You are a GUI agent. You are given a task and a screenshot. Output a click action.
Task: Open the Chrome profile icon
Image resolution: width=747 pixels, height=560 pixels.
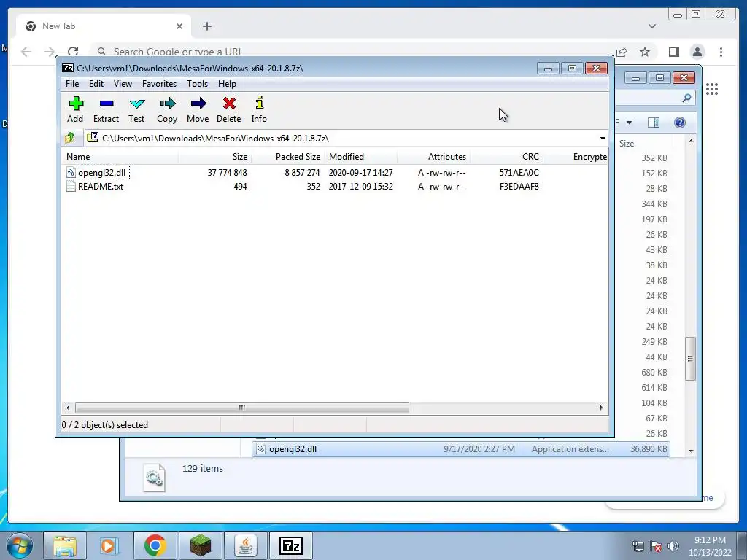click(x=697, y=52)
